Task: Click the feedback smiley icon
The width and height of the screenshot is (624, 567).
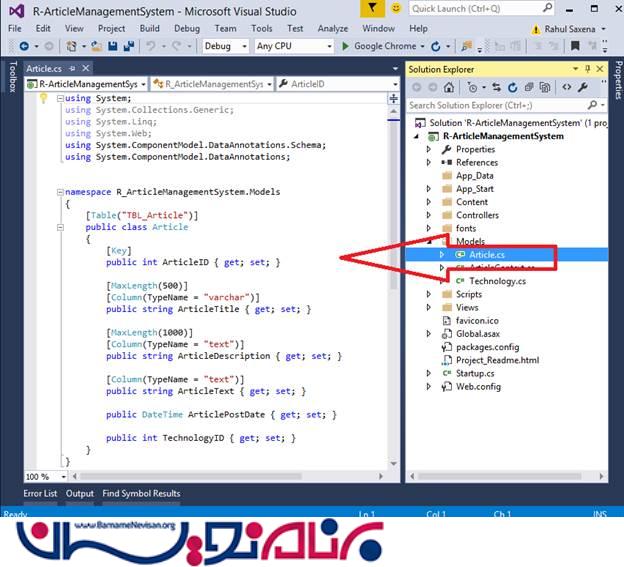Action: tap(397, 9)
